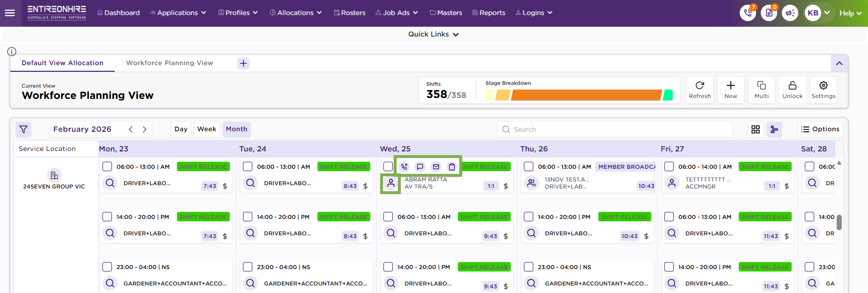Click the phone call icon on Wednesday's shift
The image size is (868, 293).
[404, 167]
